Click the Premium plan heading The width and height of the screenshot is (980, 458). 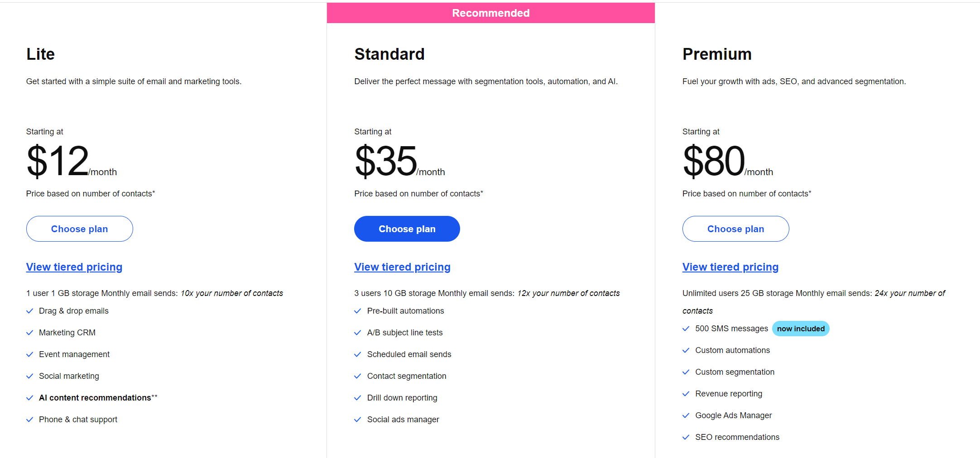click(717, 54)
